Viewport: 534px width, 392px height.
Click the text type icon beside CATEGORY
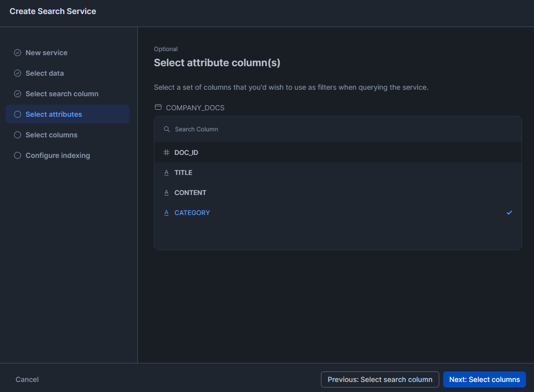coord(166,213)
